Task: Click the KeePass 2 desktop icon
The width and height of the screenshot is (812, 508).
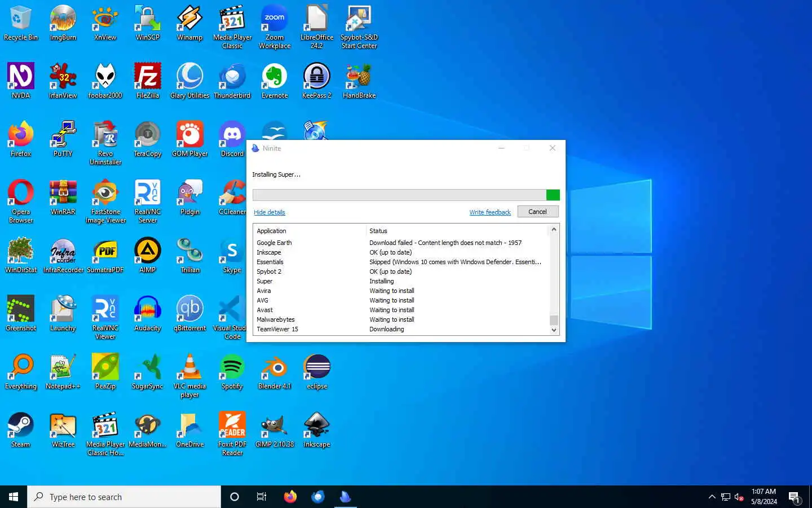Action: tap(317, 81)
